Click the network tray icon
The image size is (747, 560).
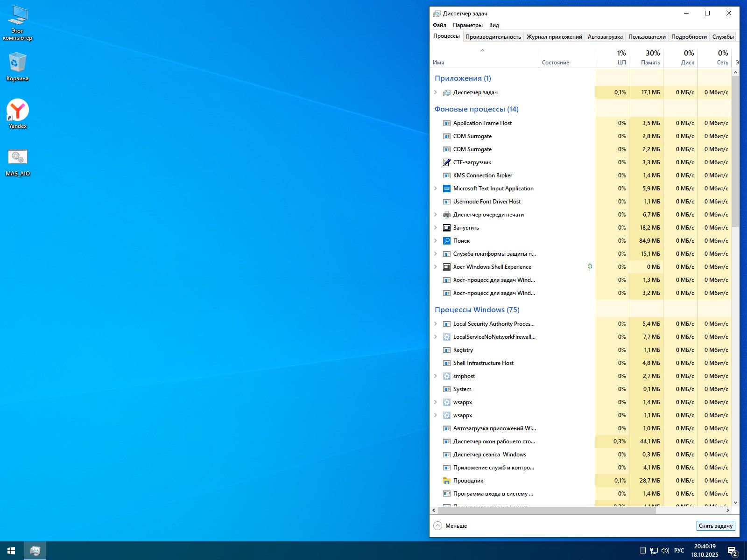[654, 551]
